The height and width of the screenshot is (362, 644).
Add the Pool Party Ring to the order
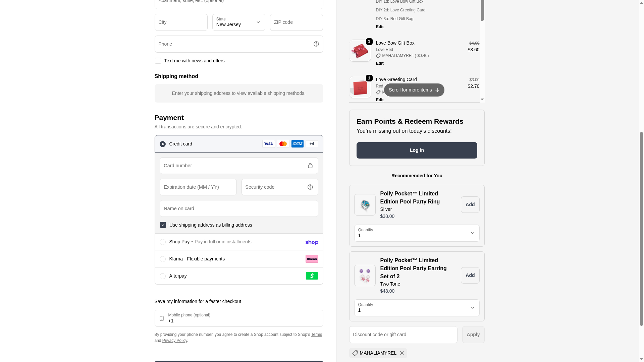point(470,204)
